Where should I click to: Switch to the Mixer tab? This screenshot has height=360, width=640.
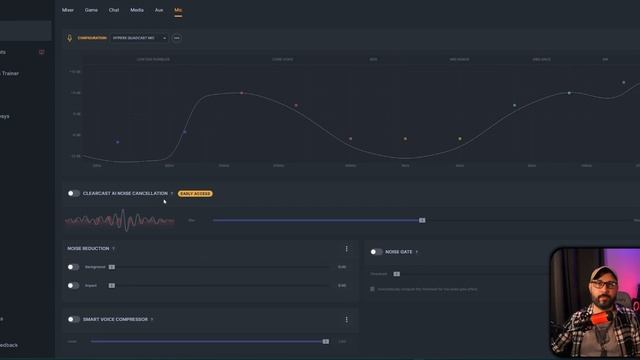(x=68, y=10)
